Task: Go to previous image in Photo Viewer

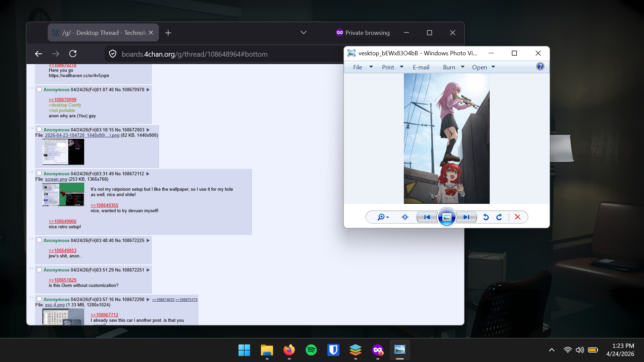Action: pos(427,217)
